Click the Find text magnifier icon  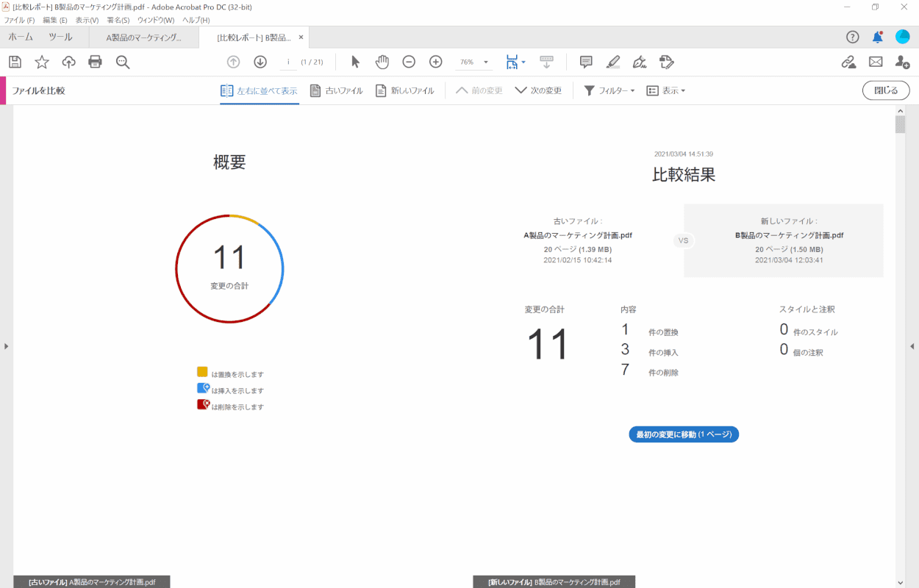coord(123,62)
